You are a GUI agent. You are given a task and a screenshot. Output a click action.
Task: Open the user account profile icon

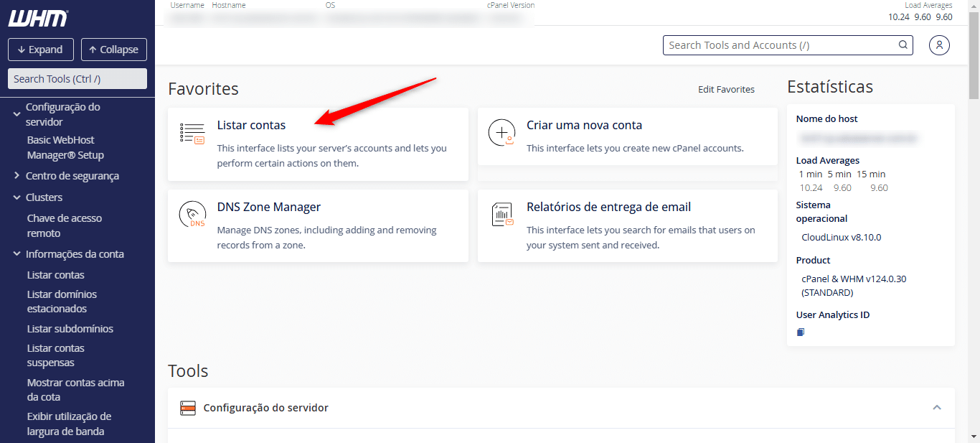(939, 45)
